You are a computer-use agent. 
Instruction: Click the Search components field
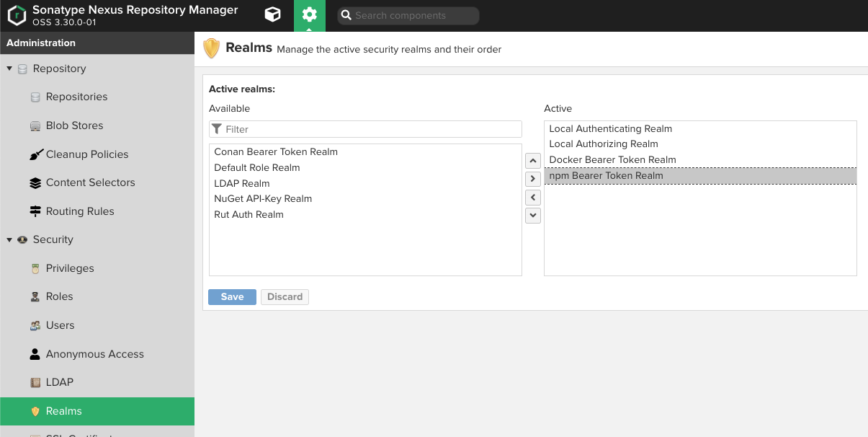(408, 16)
